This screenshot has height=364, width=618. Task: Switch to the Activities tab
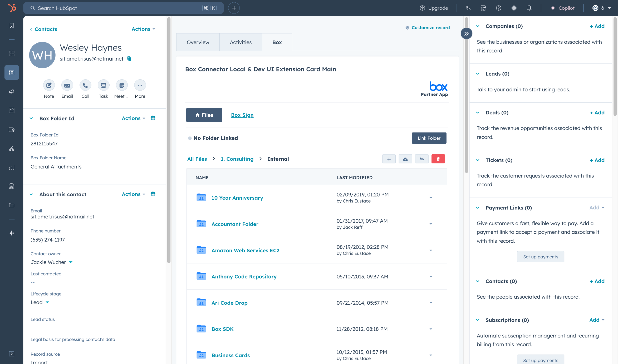tap(240, 42)
